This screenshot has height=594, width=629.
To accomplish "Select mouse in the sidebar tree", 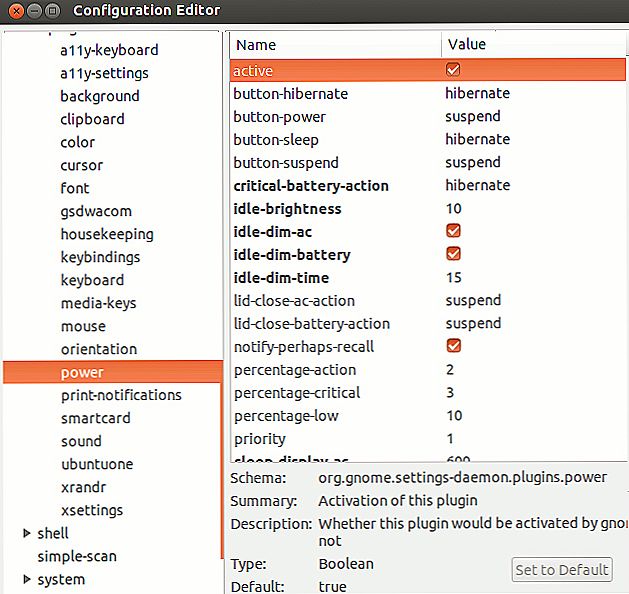I will [x=83, y=326].
